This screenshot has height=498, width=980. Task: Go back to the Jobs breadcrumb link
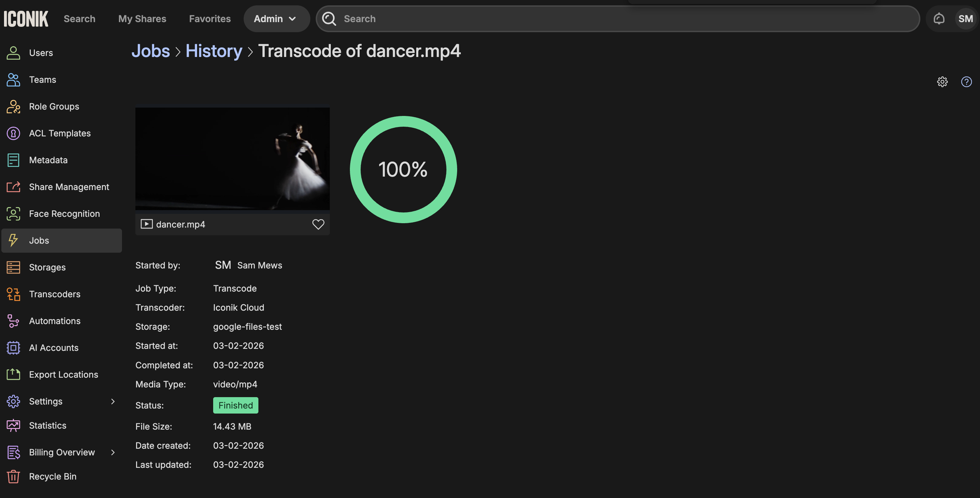click(150, 51)
